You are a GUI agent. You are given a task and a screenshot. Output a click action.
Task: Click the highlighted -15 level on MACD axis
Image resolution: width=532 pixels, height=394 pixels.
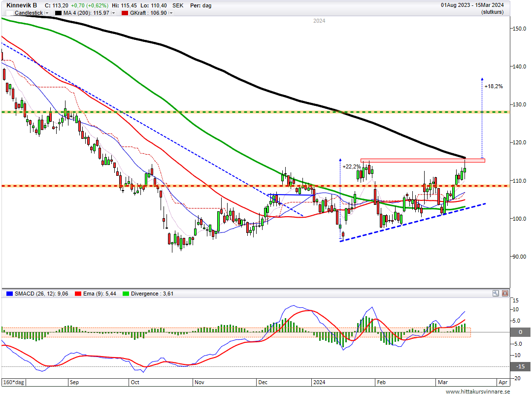pos(520,366)
